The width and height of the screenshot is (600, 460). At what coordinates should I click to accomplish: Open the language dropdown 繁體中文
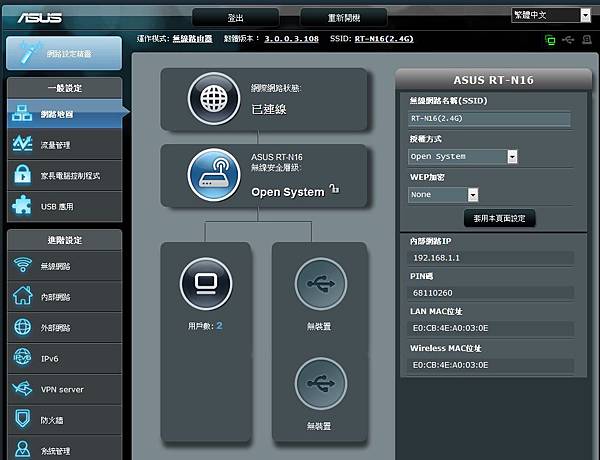pyautogui.click(x=551, y=15)
